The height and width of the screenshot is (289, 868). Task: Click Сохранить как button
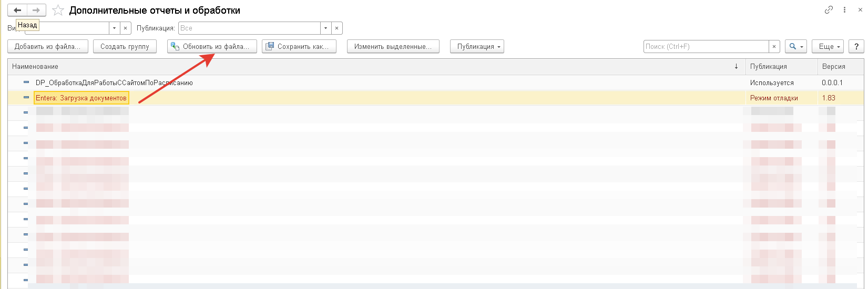pyautogui.click(x=299, y=47)
